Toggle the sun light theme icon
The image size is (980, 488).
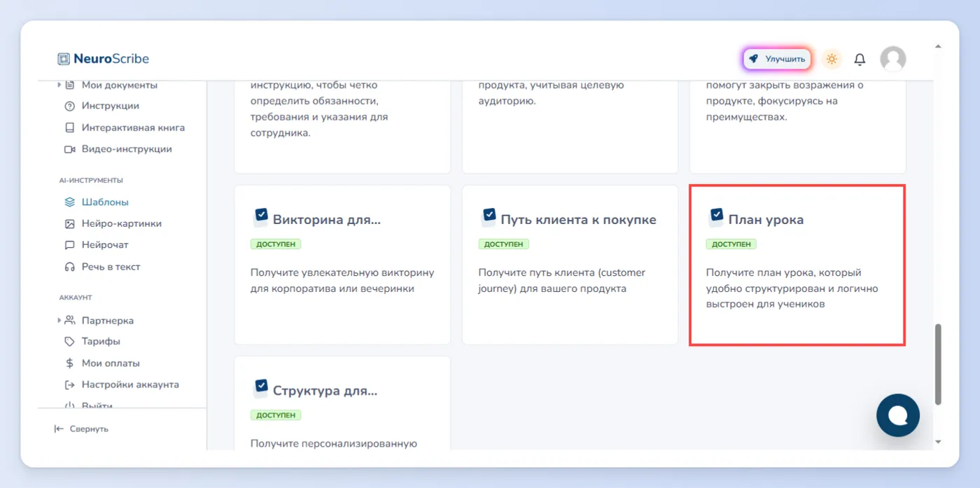tap(832, 59)
